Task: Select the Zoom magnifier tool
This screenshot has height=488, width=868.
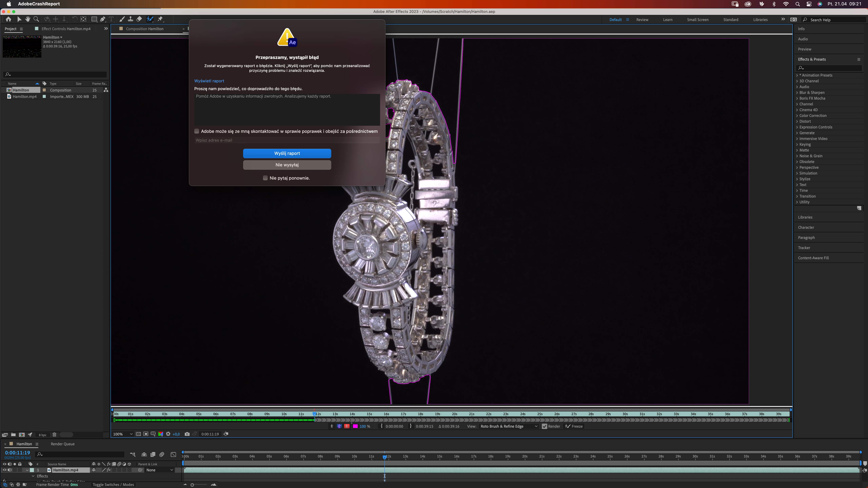Action: (x=36, y=19)
